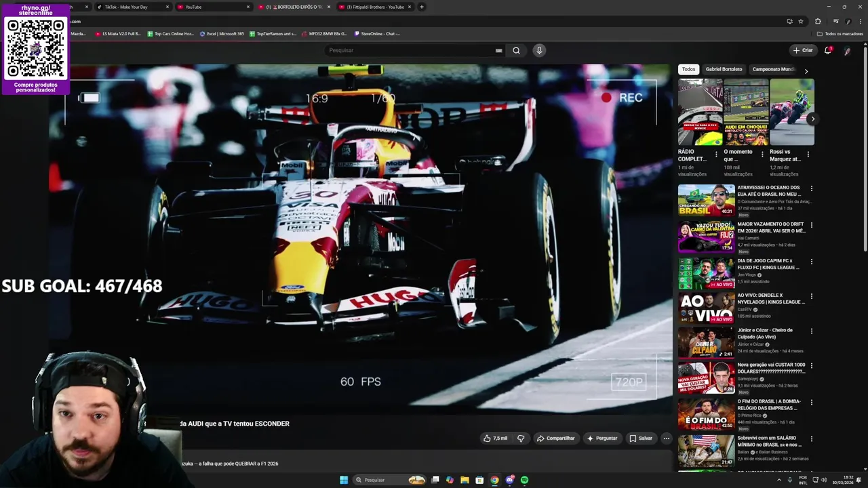Open options for 'MAIOR VAZAMENTO DO DRIFT' video

(811, 225)
